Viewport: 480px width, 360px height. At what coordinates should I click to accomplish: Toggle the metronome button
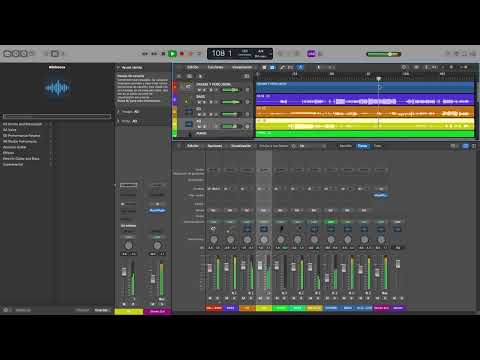tap(320, 53)
